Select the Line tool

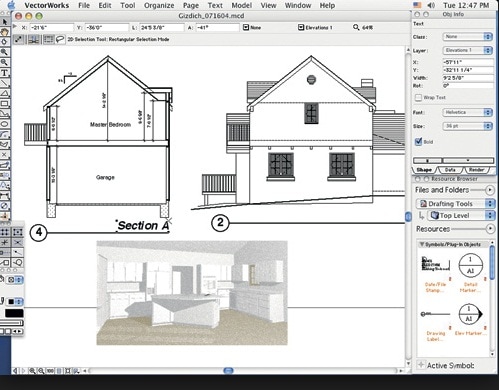pyautogui.click(x=4, y=83)
